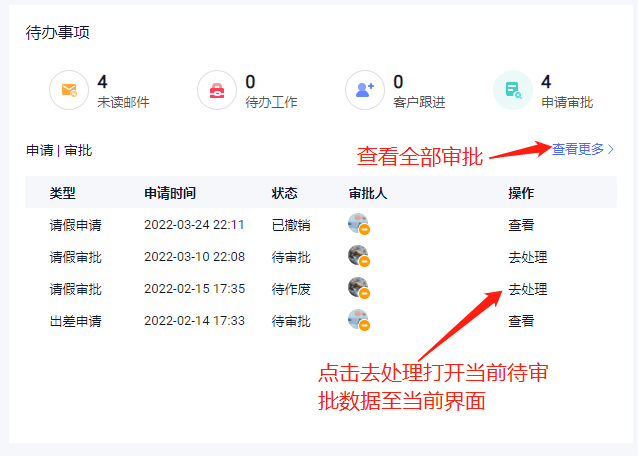Choose 去处理 for the 2022-02-15 请假审批 row
638x456 pixels.
(528, 289)
